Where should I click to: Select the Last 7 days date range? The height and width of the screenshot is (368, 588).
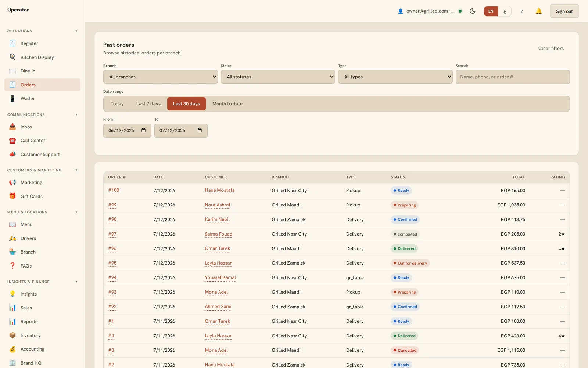[x=148, y=104]
